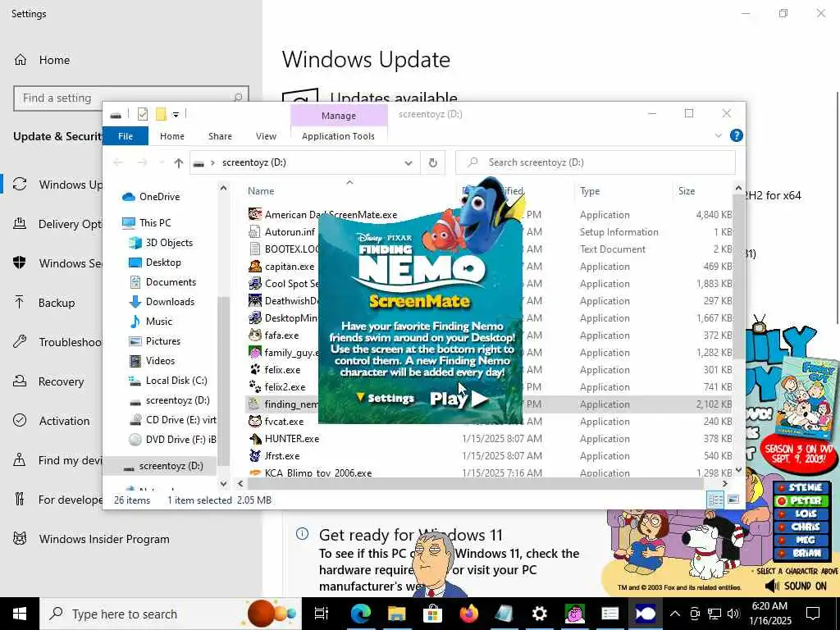Open Explorer help question mark icon
The width and height of the screenshot is (840, 630).
pos(737,135)
